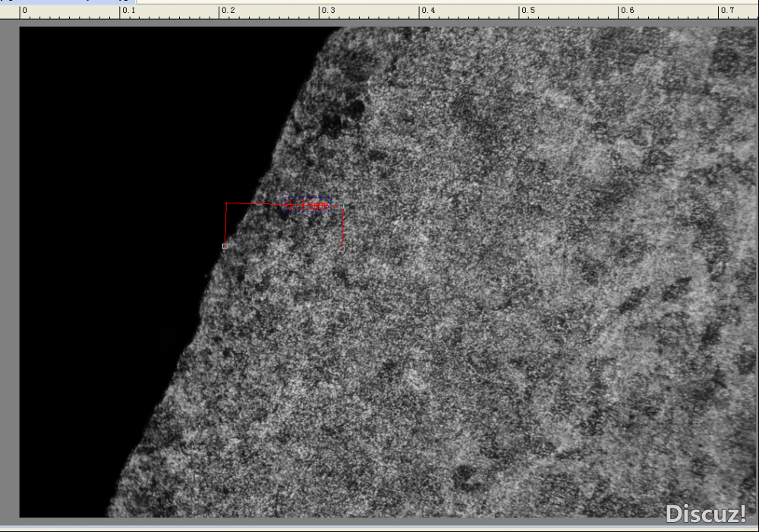The width and height of the screenshot is (759, 532).
Task: Click the ruler mark labeled 0.4
Action: click(x=428, y=10)
